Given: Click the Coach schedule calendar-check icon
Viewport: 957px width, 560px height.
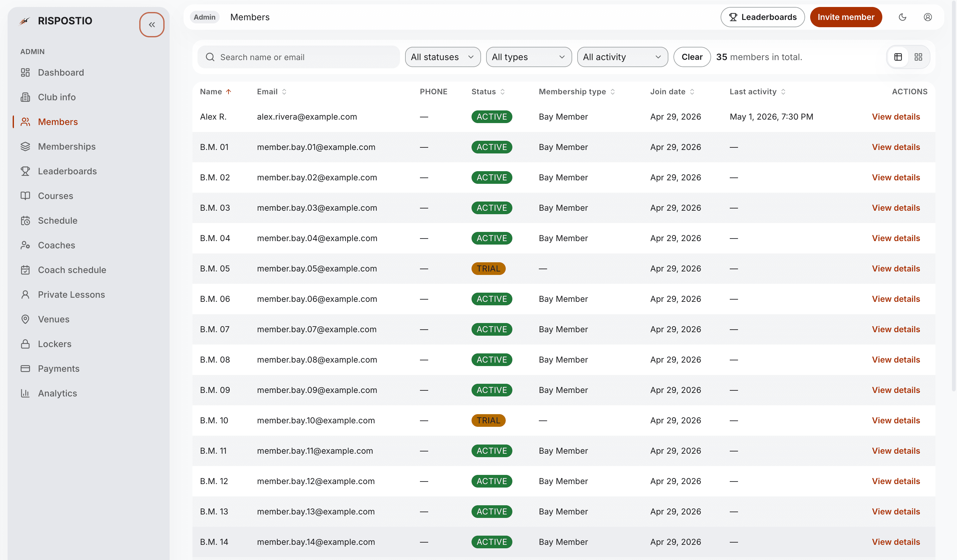Looking at the screenshot, I should coord(25,270).
